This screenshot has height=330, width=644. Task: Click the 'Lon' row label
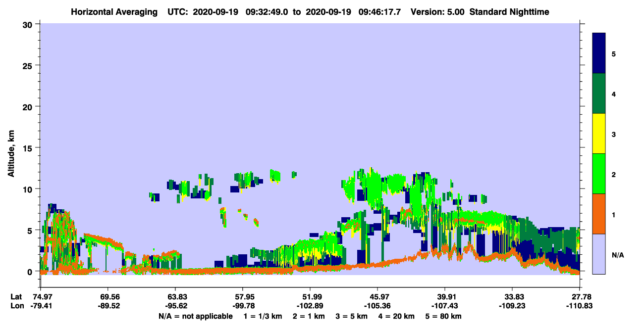(17, 306)
